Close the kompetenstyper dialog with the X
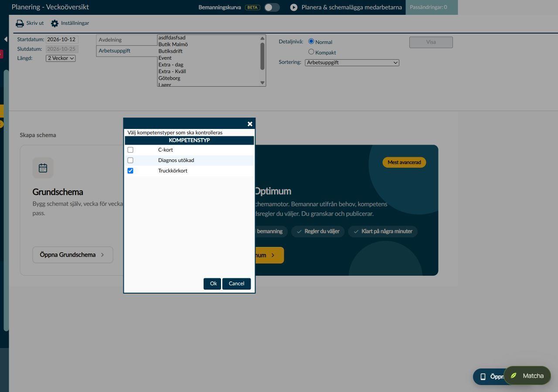 250,124
